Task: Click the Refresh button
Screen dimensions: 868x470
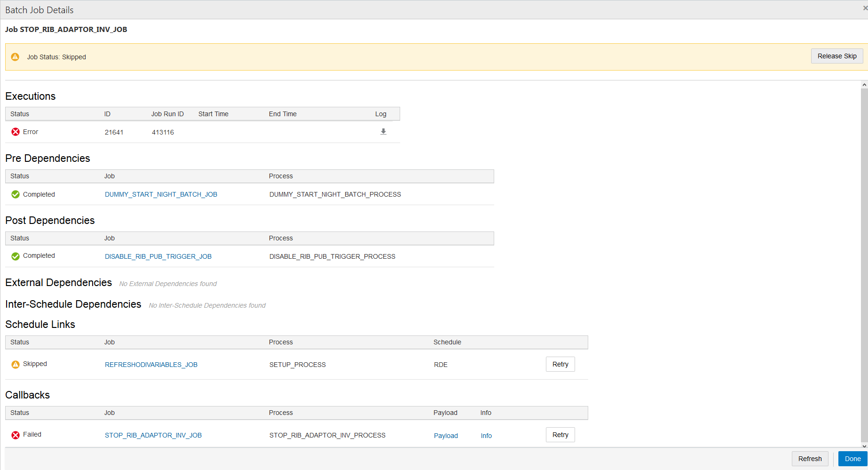Action: [810, 459]
